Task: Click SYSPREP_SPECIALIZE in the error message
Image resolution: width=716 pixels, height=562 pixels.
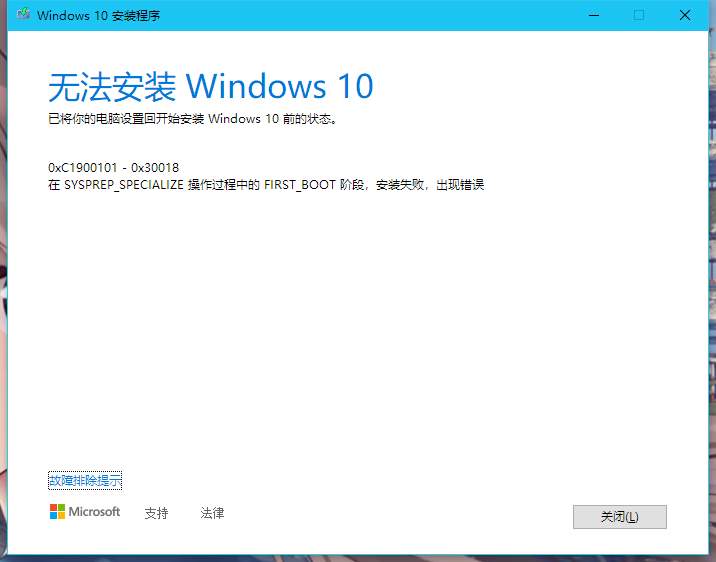Action: click(119, 185)
